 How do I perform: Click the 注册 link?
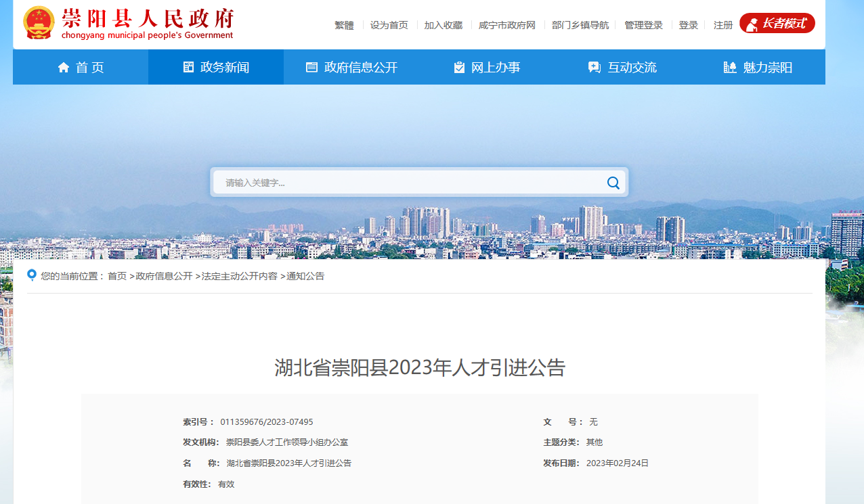pyautogui.click(x=723, y=25)
